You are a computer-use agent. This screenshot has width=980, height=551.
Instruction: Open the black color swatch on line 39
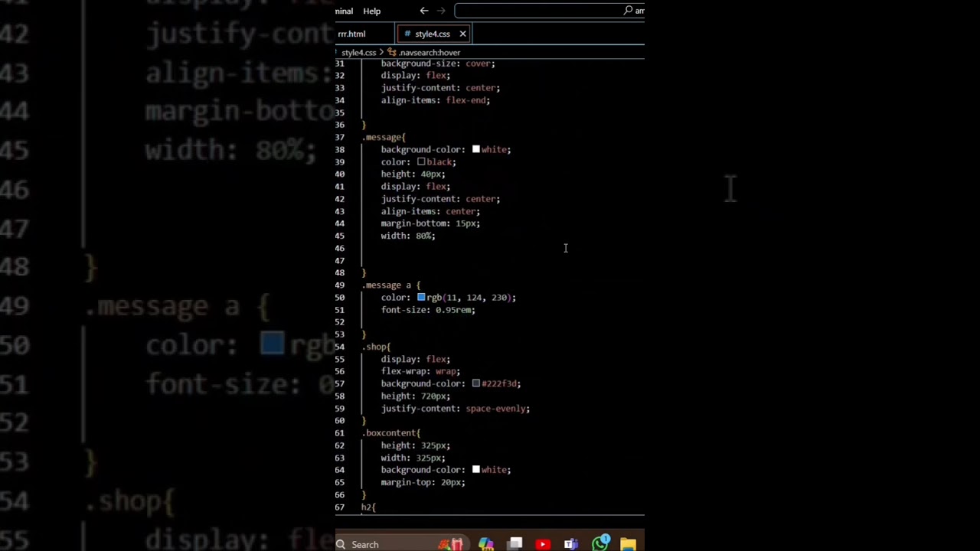(421, 162)
